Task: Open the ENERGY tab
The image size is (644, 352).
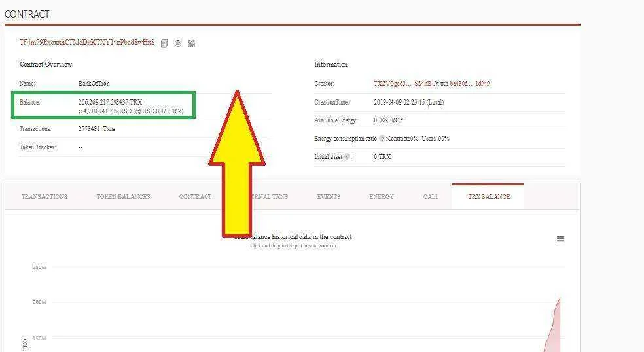Action: pos(382,197)
